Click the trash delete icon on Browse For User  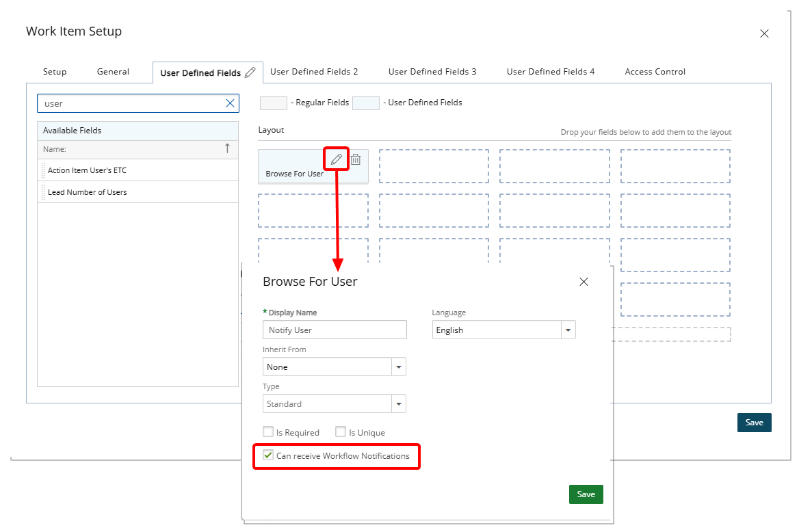356,159
